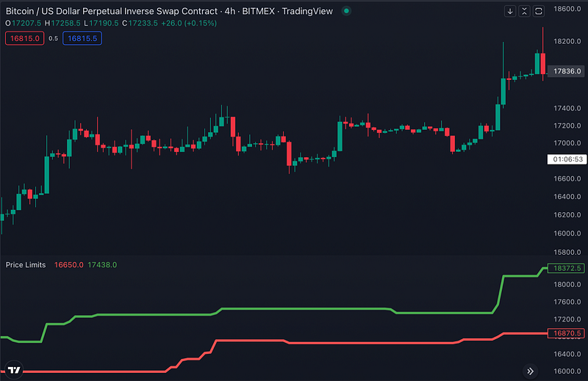
Task: Click the 18000.0 label on Price Limits axis
Action: point(567,284)
